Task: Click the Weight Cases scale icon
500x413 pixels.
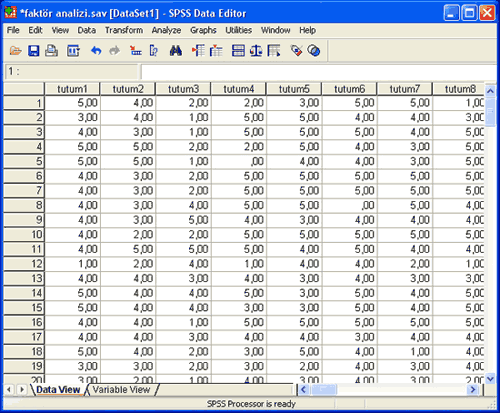Action: click(256, 51)
